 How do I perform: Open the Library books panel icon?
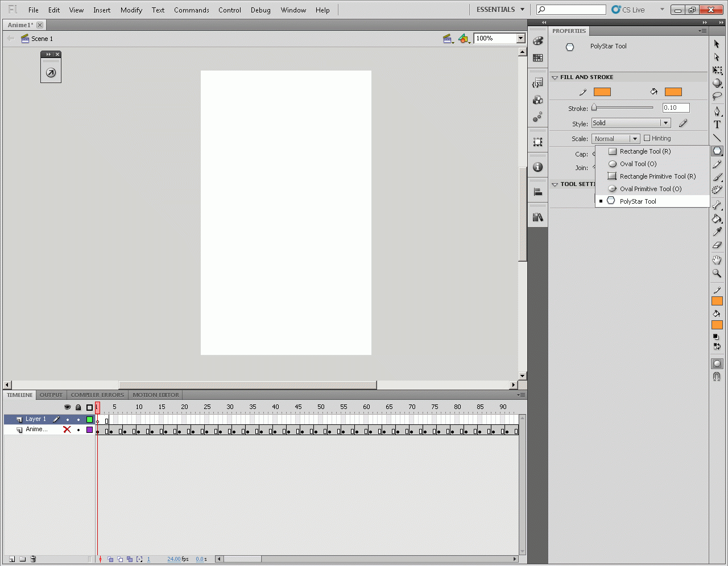538,217
